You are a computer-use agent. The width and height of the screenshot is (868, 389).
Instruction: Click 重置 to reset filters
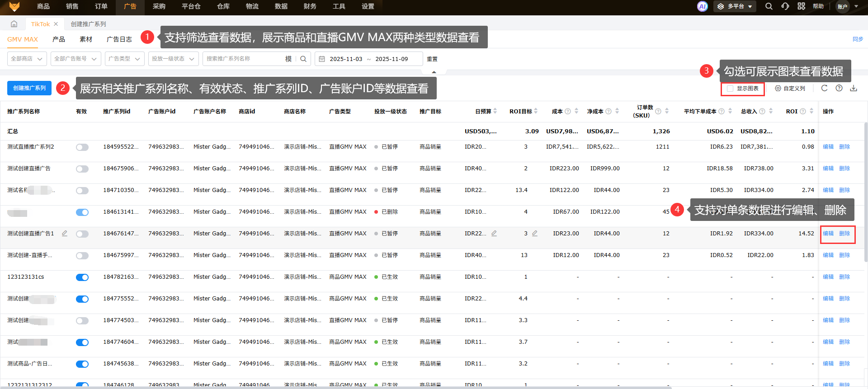click(x=432, y=59)
